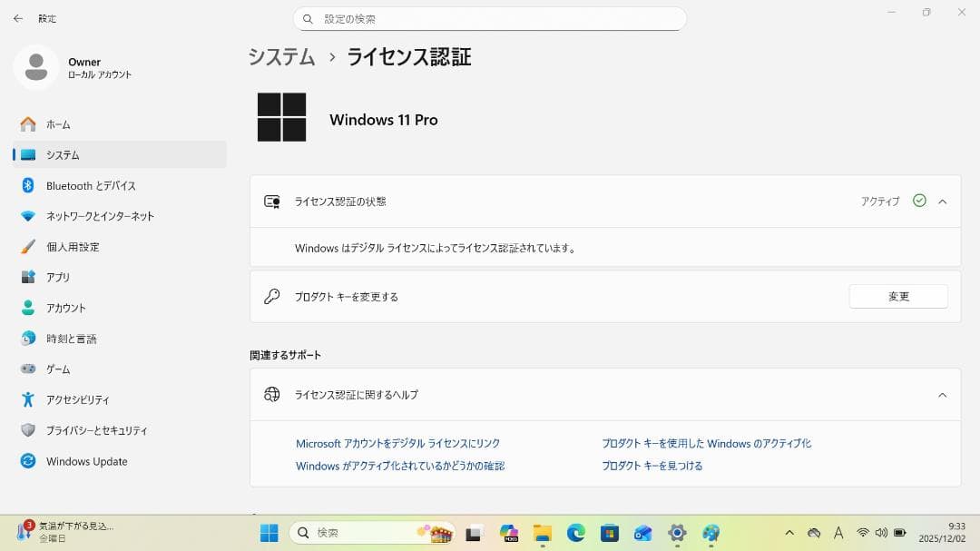The image size is (980, 551).
Task: Open プライバシーとセキュリティ settings
Action: click(x=101, y=430)
